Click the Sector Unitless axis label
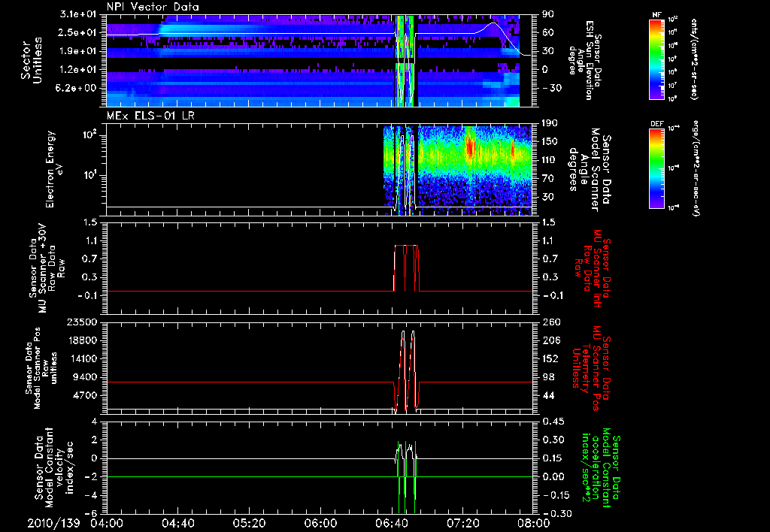The height and width of the screenshot is (532, 770). click(30, 60)
